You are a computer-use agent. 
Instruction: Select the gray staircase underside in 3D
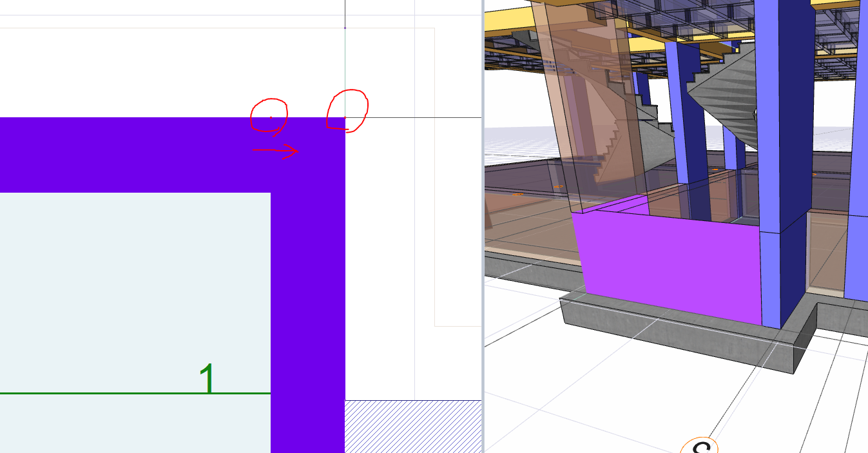[722, 97]
